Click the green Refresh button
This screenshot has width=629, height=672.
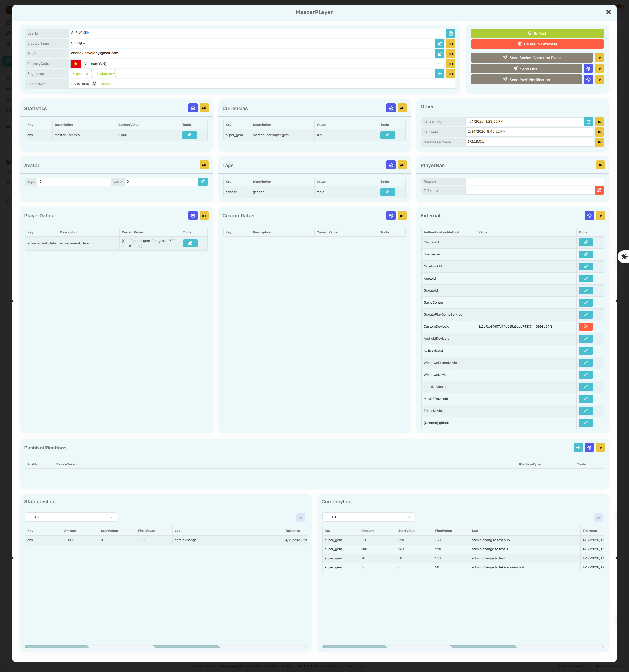pos(537,33)
